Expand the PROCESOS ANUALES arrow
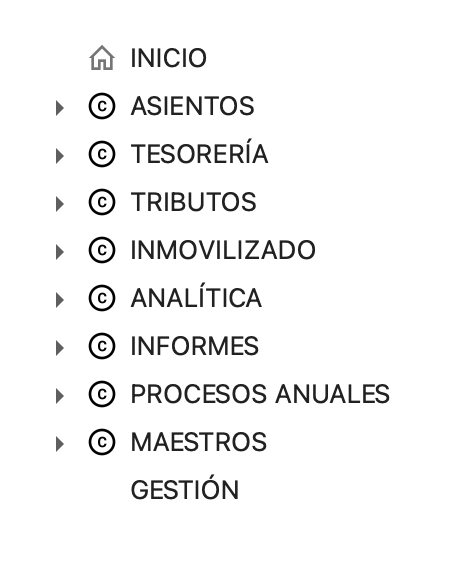 pyautogui.click(x=60, y=396)
